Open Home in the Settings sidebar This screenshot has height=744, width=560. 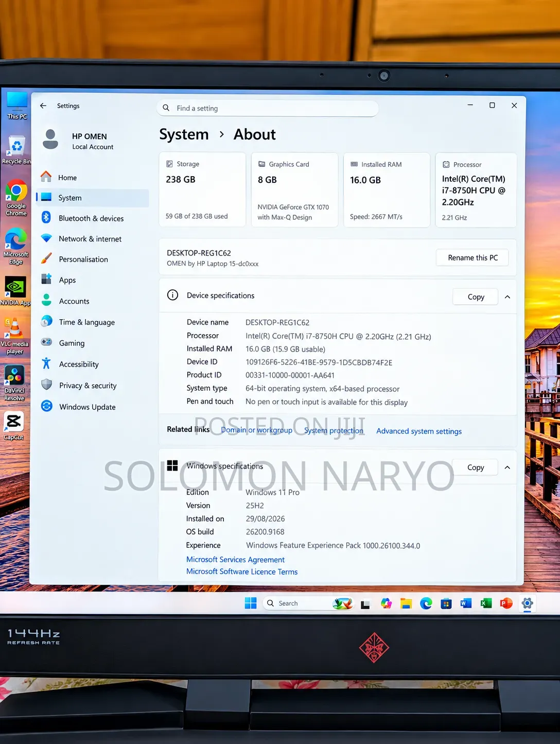pos(93,177)
